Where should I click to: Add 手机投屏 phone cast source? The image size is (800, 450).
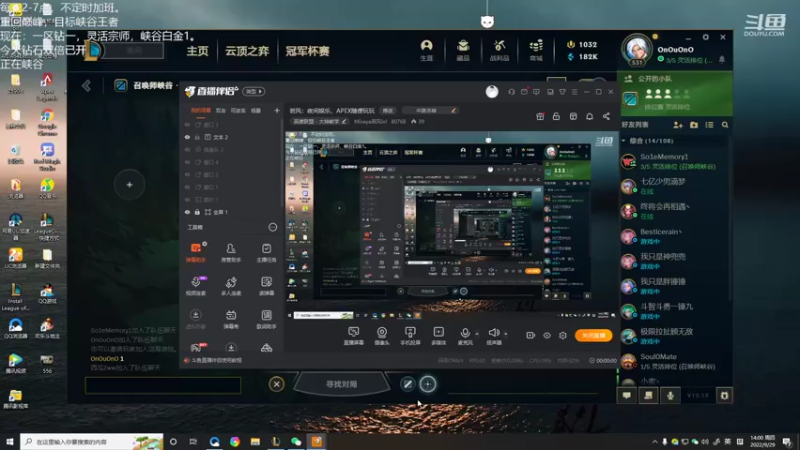410,336
